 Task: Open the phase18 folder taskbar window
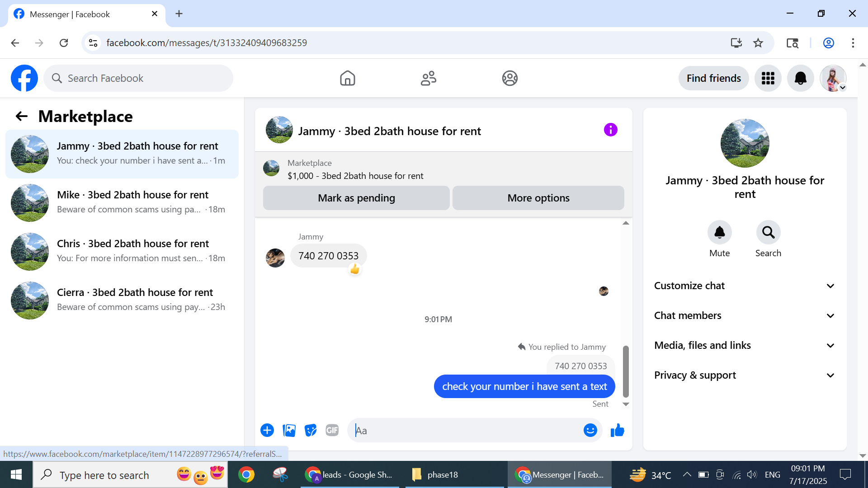[x=455, y=474]
